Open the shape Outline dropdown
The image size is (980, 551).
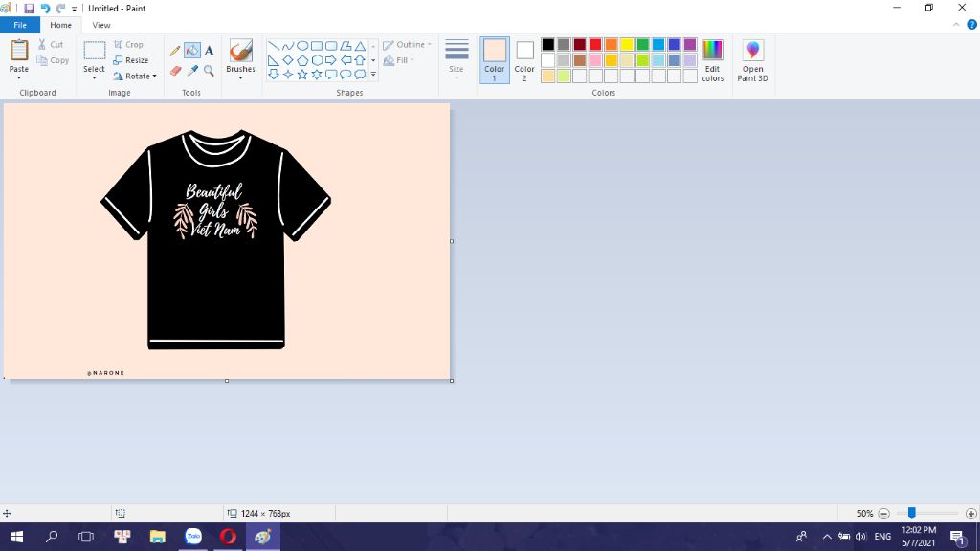(x=407, y=44)
